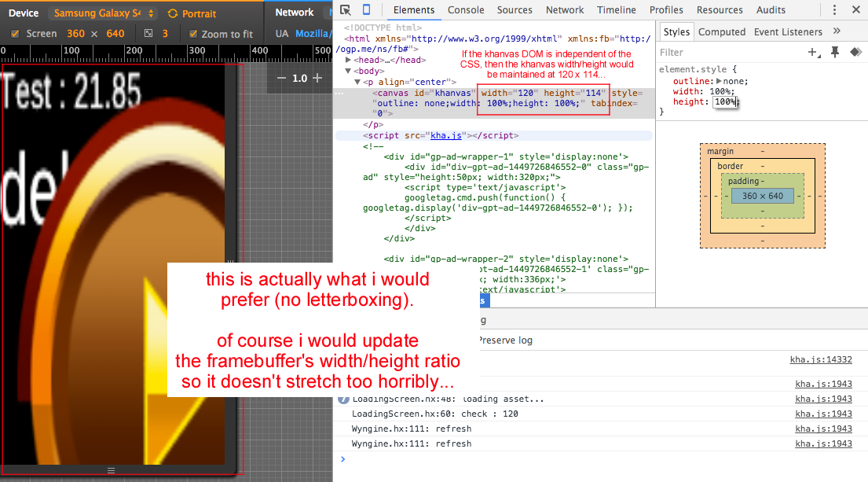Viewport: 868px width, 482px height.
Task: Open the Console tab
Action: coord(466,10)
